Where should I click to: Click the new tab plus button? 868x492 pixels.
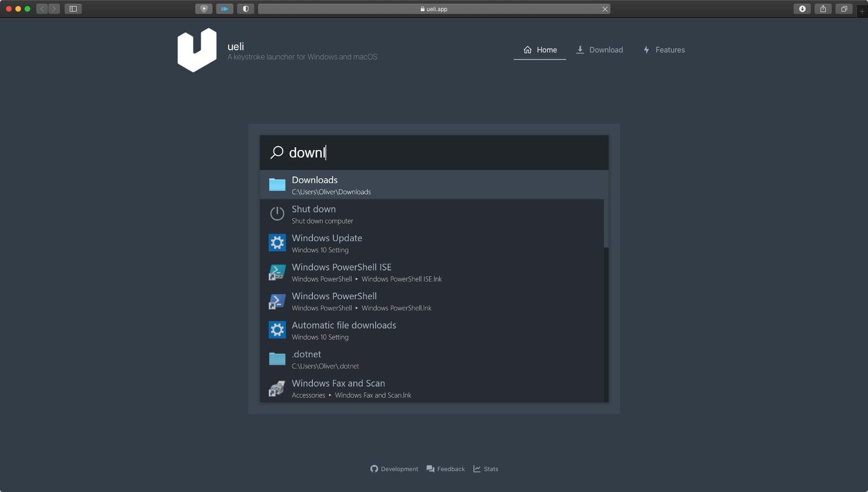click(862, 11)
